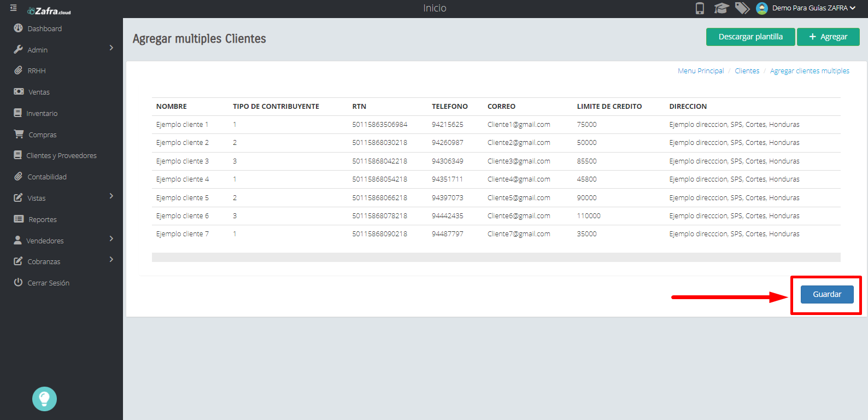The width and height of the screenshot is (868, 420).
Task: Follow the Menu Principal breadcrumb link
Action: [x=701, y=71]
